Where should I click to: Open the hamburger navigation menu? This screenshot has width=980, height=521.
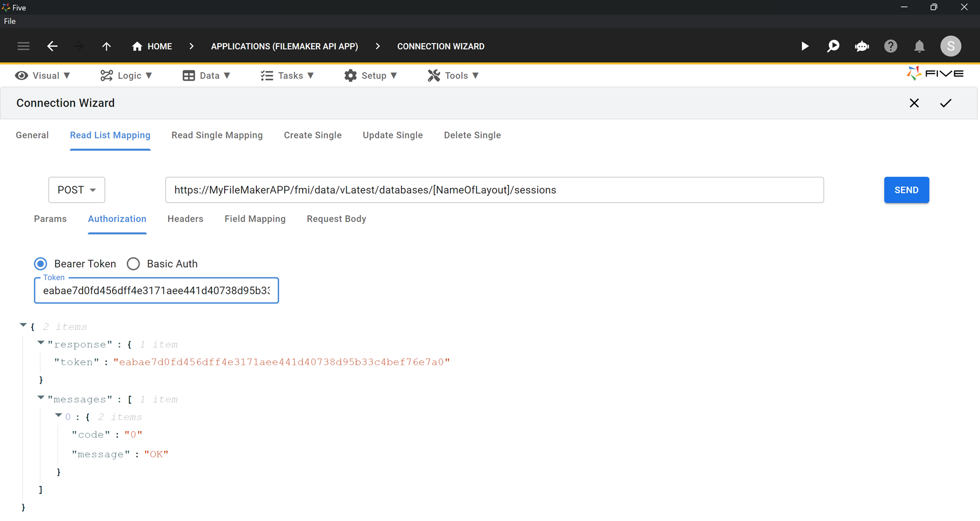(x=24, y=46)
